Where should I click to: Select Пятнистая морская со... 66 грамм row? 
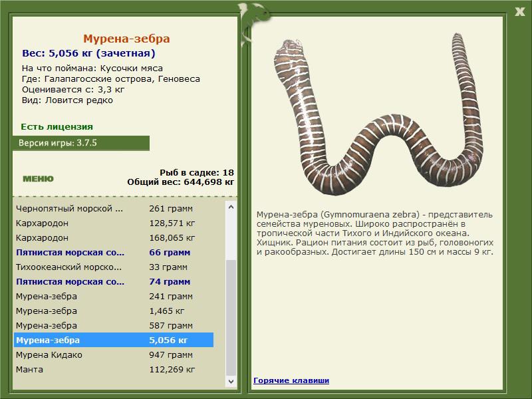tap(114, 252)
